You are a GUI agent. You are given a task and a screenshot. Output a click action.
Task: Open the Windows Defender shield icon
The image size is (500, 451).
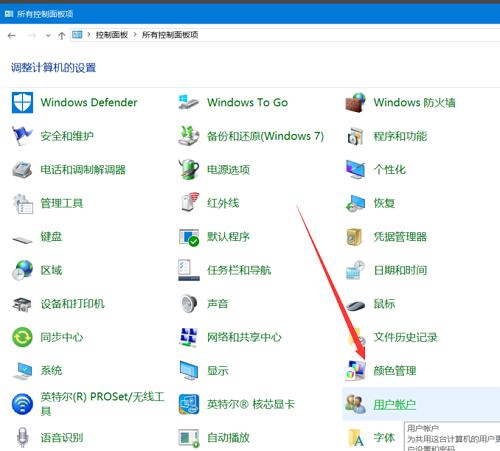click(x=22, y=103)
